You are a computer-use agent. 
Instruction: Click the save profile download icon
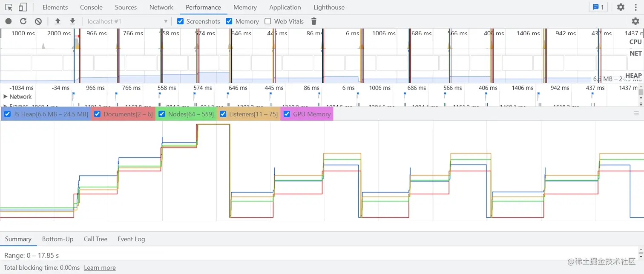[72, 21]
